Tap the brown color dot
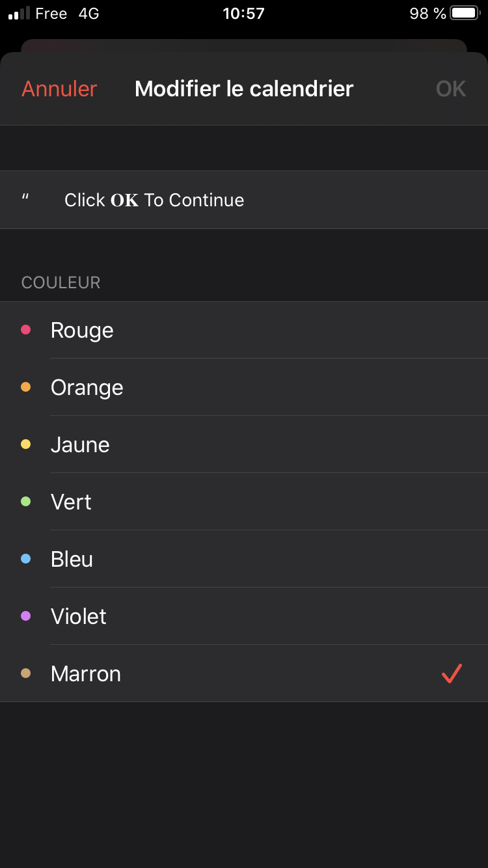This screenshot has width=488, height=868. point(26,673)
